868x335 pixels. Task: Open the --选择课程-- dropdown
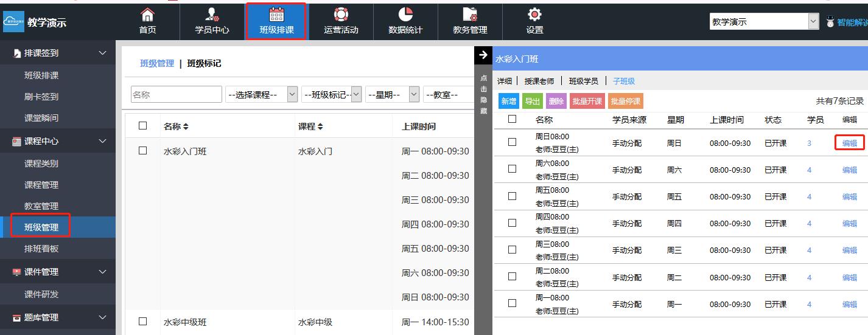click(261, 94)
